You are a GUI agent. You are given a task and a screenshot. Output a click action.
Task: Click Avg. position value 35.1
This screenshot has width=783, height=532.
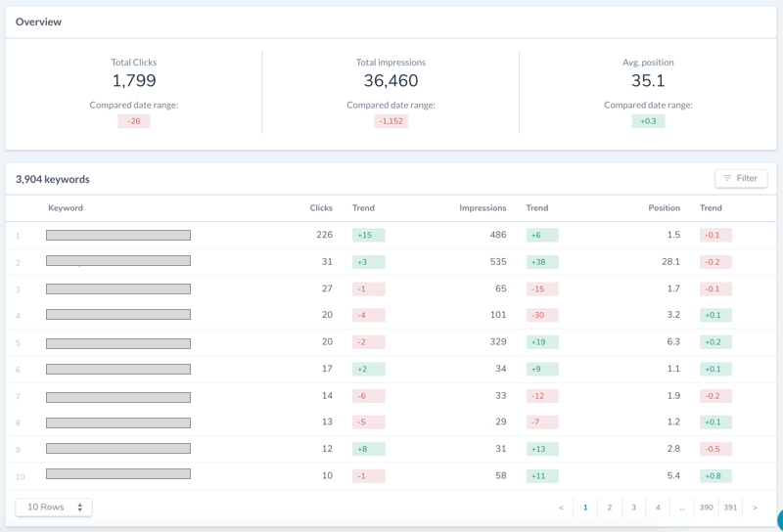coord(648,80)
